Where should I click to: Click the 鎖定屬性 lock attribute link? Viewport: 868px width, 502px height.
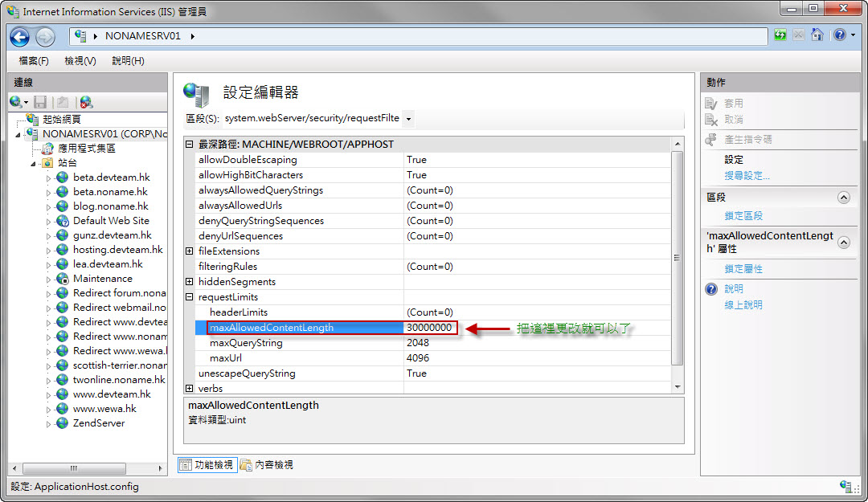[x=743, y=268]
